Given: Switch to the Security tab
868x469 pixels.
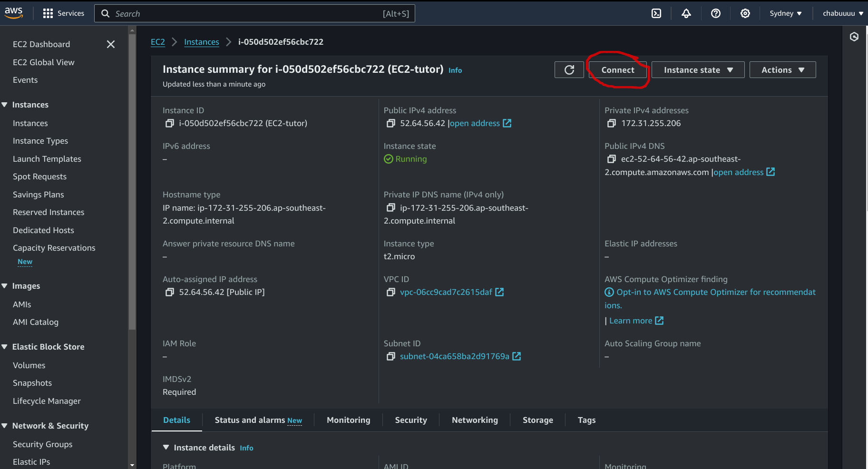Looking at the screenshot, I should tap(411, 420).
